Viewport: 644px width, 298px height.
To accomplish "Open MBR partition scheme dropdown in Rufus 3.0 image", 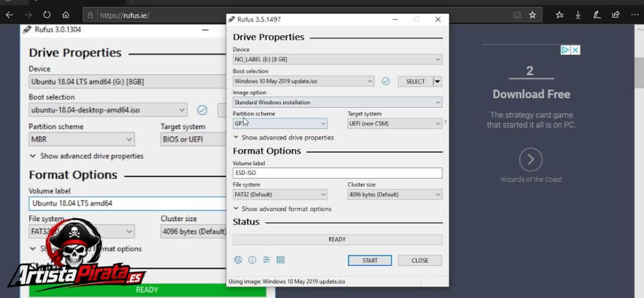I will [x=81, y=139].
